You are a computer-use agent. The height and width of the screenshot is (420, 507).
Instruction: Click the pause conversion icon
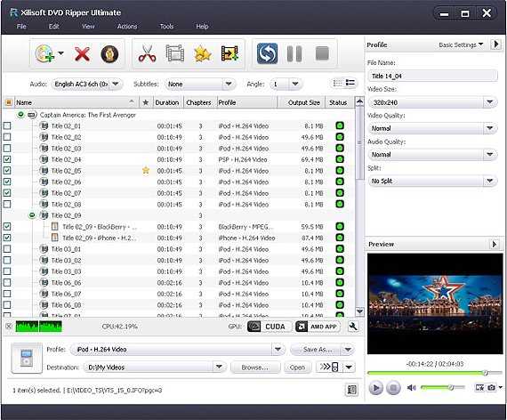point(294,53)
